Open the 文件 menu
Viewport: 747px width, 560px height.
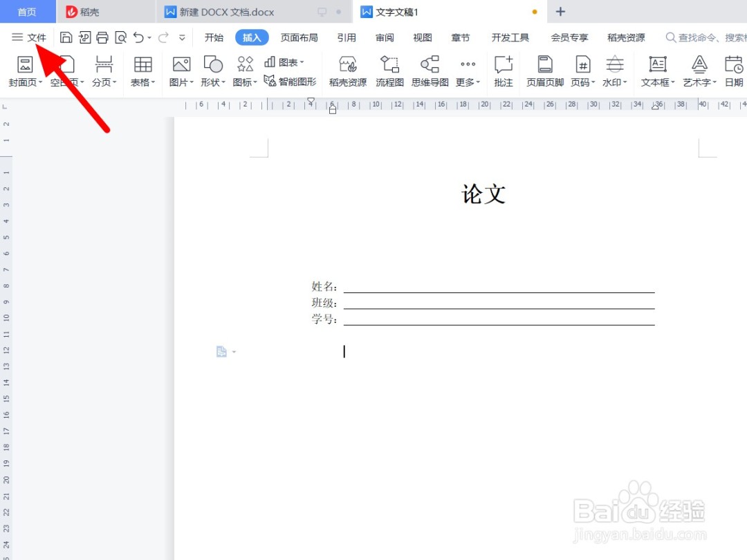click(29, 37)
